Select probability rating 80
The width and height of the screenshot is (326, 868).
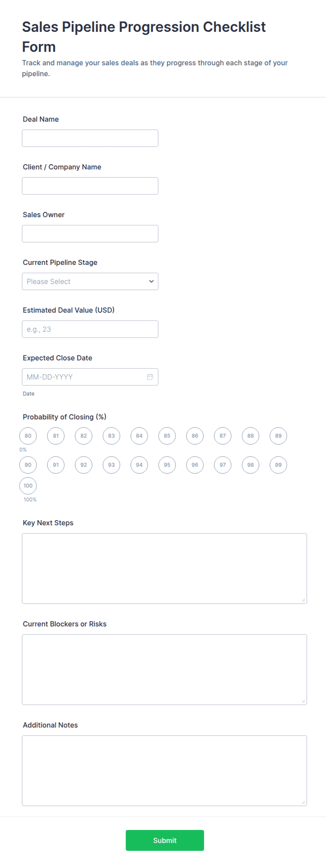point(28,436)
